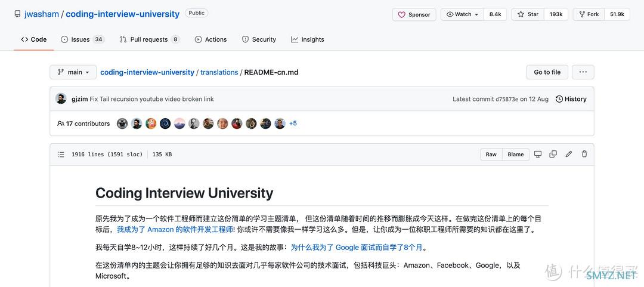This screenshot has height=287, width=644.
Task: Open the Fix Tail recursion commit message
Action: pyautogui.click(x=151, y=99)
